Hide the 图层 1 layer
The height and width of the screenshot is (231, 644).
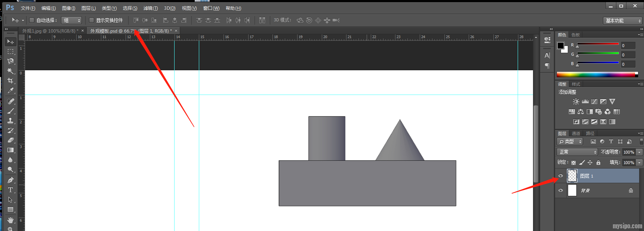[x=561, y=176]
